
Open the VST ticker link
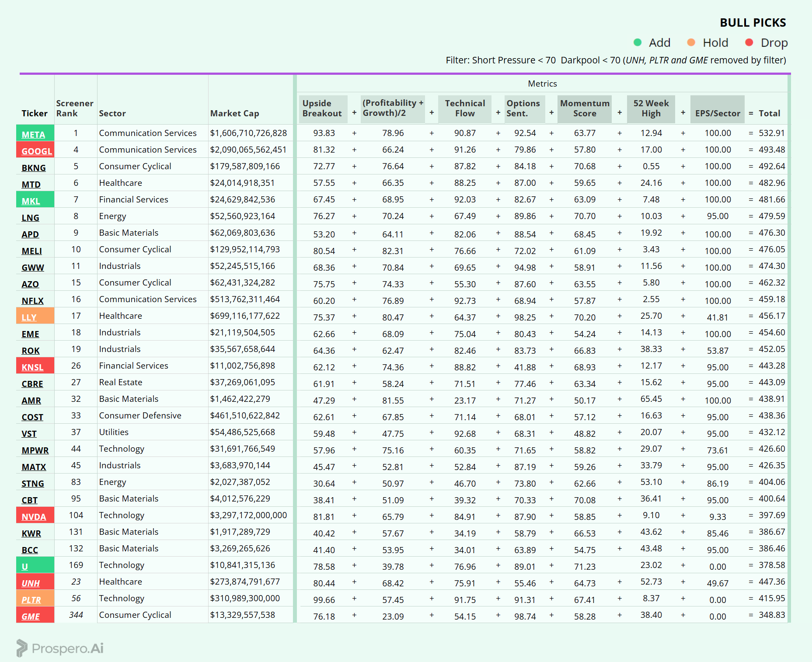tap(29, 434)
